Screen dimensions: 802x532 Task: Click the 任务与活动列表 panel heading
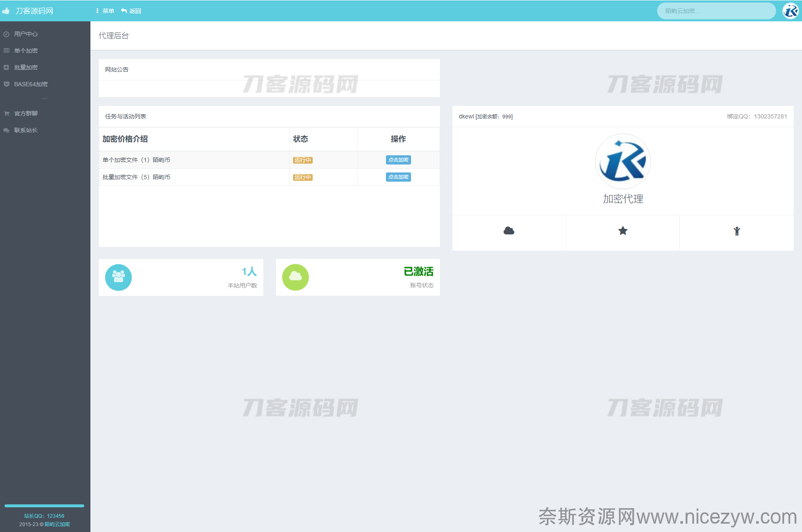[x=126, y=116]
